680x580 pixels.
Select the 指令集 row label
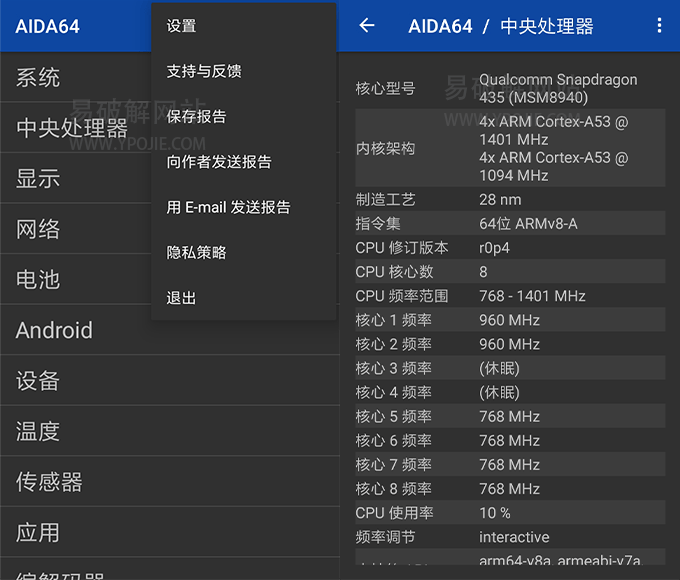pos(378,223)
